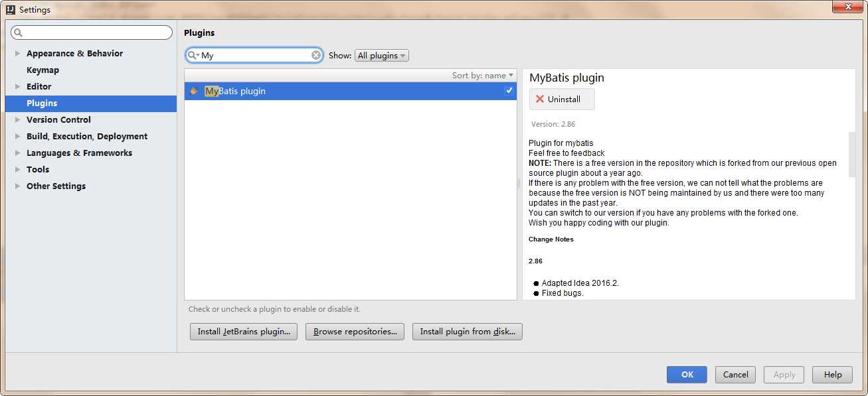Click Install plugin from disk button
This screenshot has width=868, height=396.
(468, 332)
